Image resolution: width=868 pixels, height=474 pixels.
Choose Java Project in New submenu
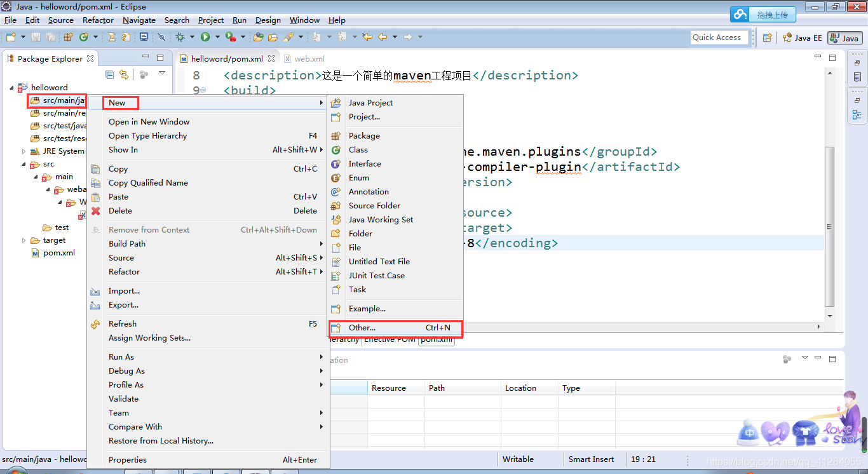[395, 103]
